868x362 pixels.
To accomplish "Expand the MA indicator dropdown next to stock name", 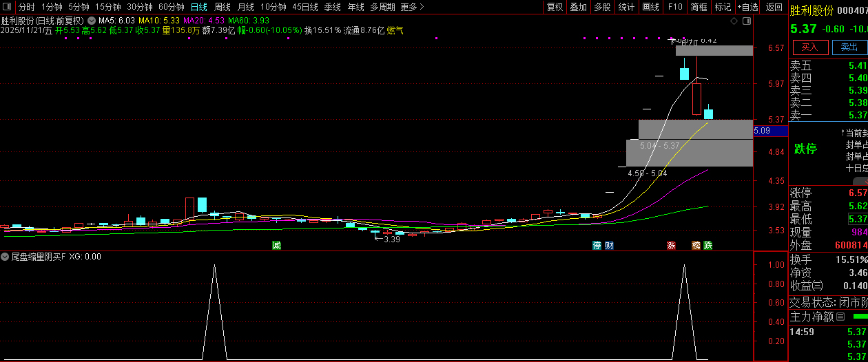I will [91, 21].
